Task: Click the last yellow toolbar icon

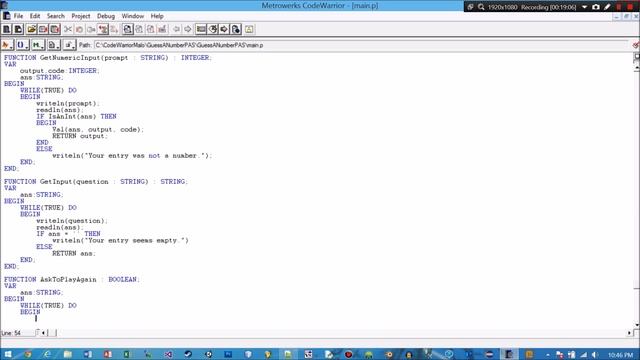Action: [249, 29]
